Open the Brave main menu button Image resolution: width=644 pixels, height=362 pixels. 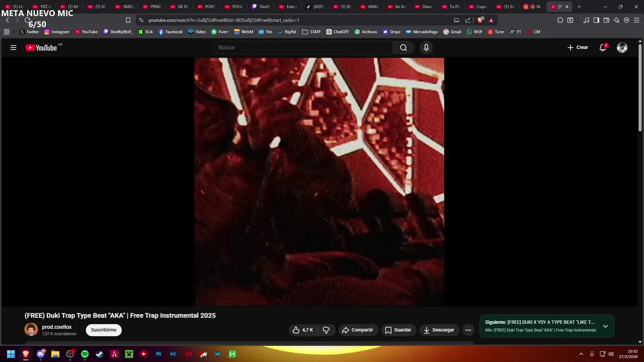point(637,20)
